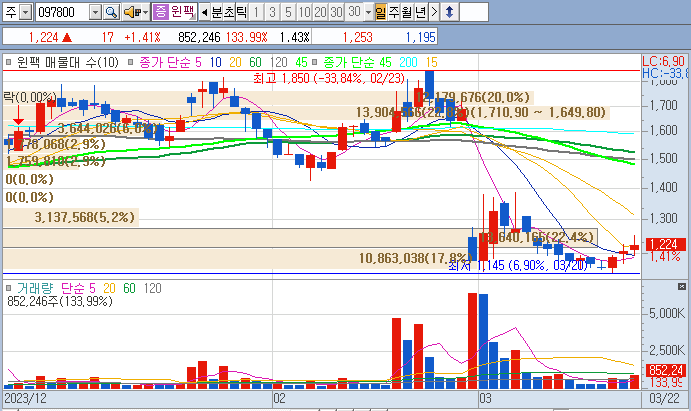691x411 pixels.
Task: Click the volume ratio 133.99% in the info bar
Action: (247, 37)
